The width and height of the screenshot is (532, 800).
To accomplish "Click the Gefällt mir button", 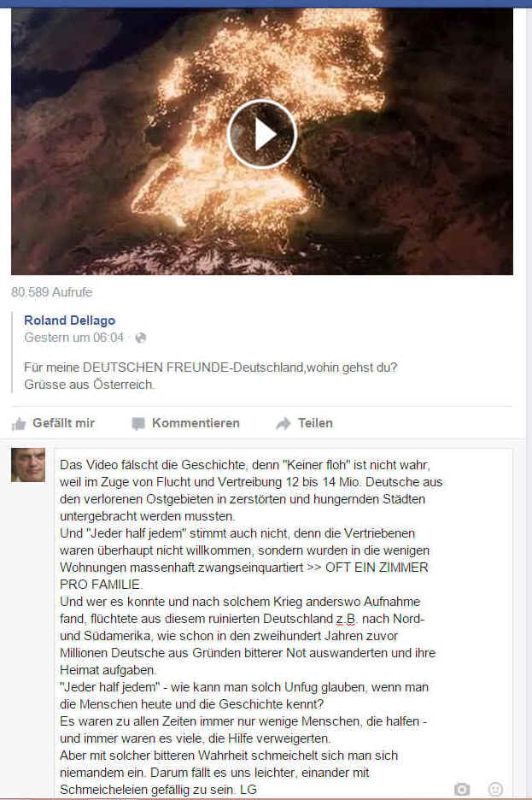I will tap(54, 423).
